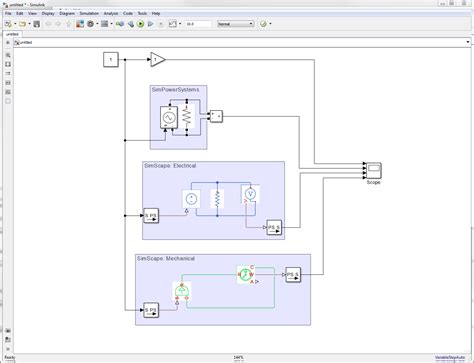This screenshot has height=363, width=474.
Task: Select the Scope block
Action: 374,171
